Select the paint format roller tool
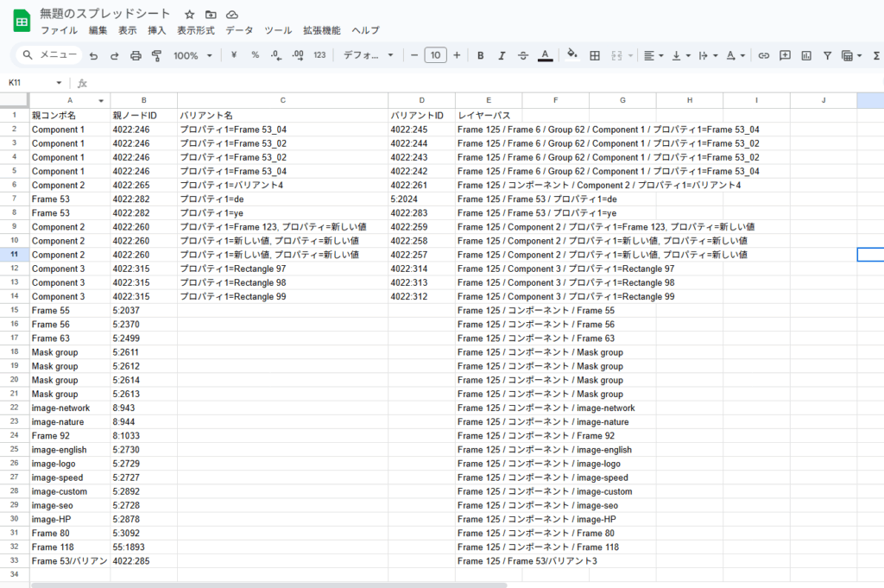 coord(156,55)
